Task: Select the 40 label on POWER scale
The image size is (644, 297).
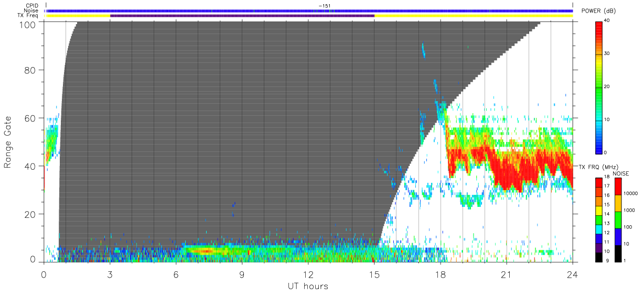Action: coord(607,21)
